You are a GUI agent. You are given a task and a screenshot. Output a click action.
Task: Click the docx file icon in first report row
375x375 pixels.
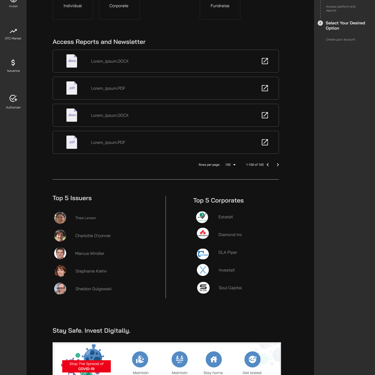pos(72,61)
